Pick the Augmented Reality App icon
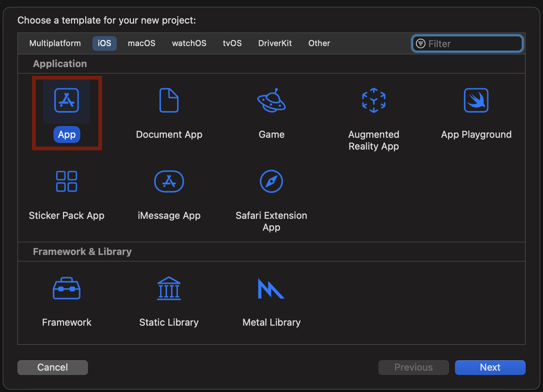This screenshot has height=392, width=543. 374,100
